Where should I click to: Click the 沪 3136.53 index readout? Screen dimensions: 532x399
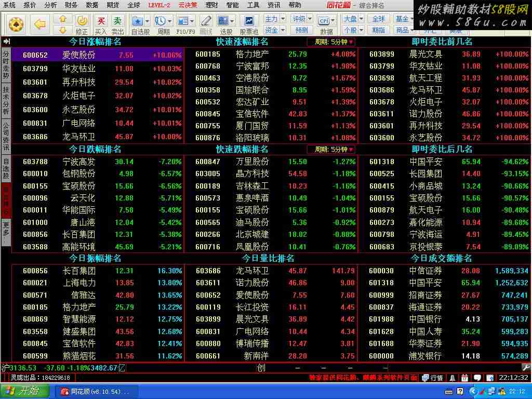click(19, 368)
